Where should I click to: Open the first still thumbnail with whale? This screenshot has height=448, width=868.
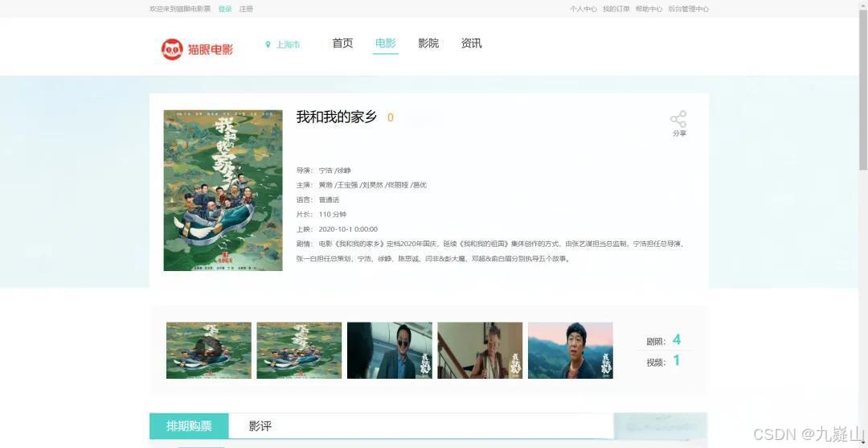pos(209,351)
